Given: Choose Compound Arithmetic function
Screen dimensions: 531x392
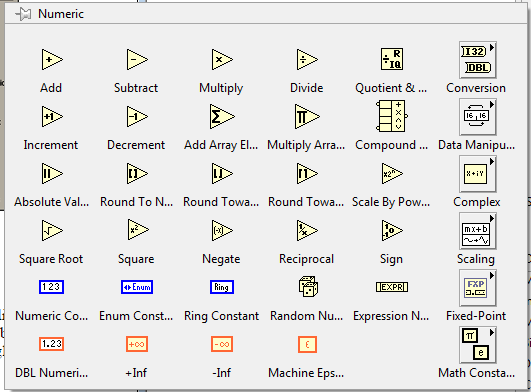Looking at the screenshot, I should pyautogui.click(x=392, y=116).
